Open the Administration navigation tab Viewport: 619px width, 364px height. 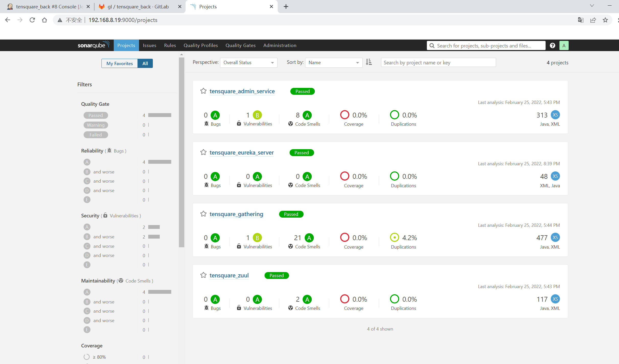click(280, 45)
